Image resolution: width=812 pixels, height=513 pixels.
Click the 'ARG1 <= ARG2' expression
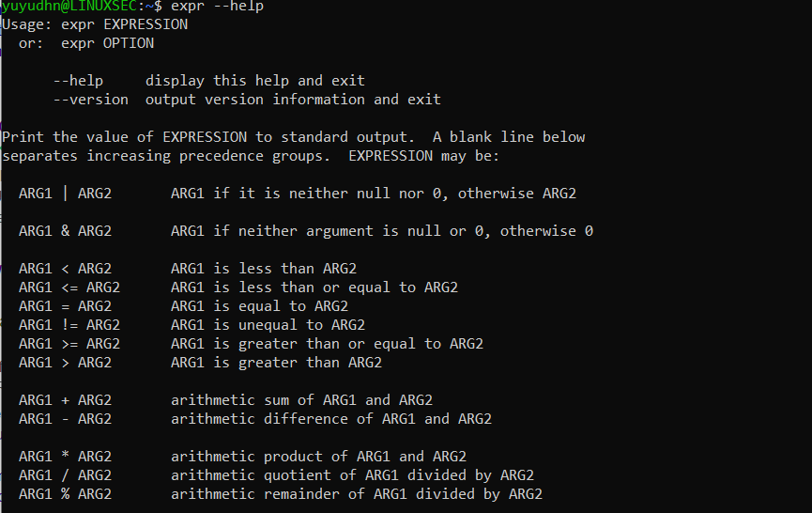pyautogui.click(x=69, y=288)
